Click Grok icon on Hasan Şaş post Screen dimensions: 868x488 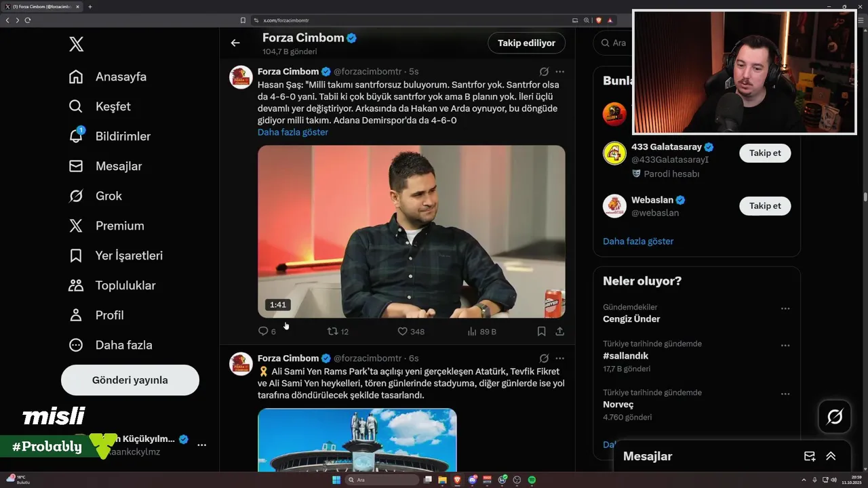click(544, 71)
